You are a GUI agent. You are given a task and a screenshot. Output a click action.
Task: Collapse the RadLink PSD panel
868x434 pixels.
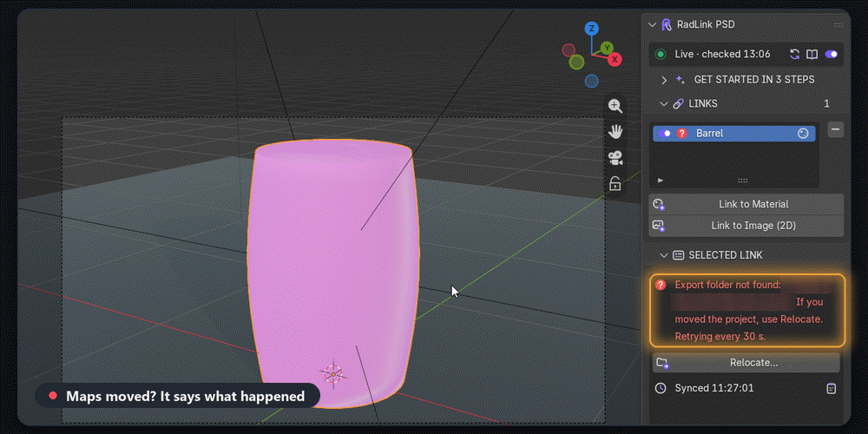pos(652,25)
